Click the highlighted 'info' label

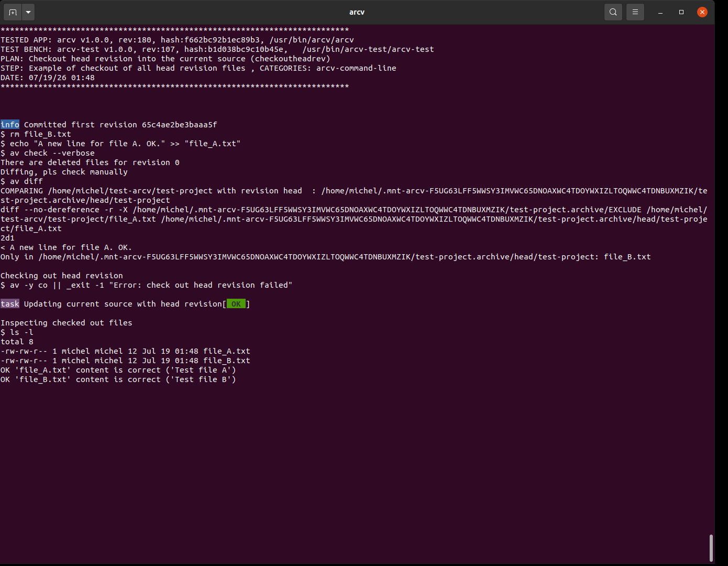[x=10, y=125]
